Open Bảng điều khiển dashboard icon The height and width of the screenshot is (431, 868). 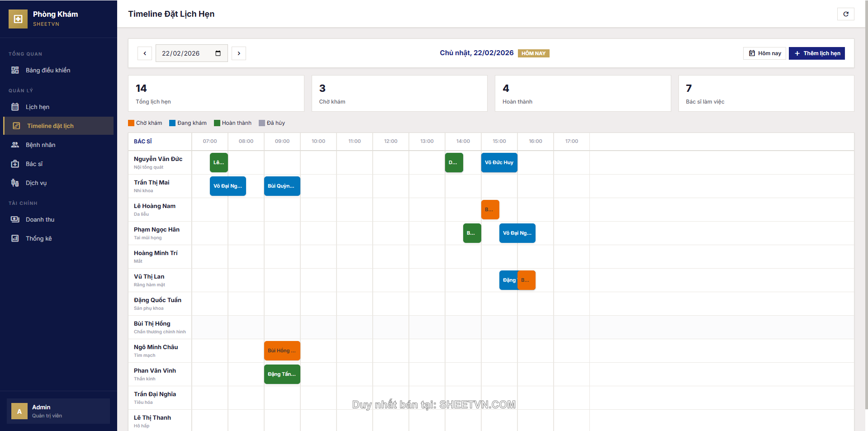[15, 70]
